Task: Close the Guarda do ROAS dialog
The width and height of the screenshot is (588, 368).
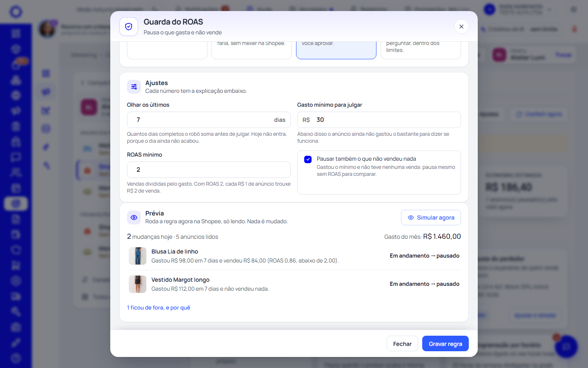Action: (461, 27)
